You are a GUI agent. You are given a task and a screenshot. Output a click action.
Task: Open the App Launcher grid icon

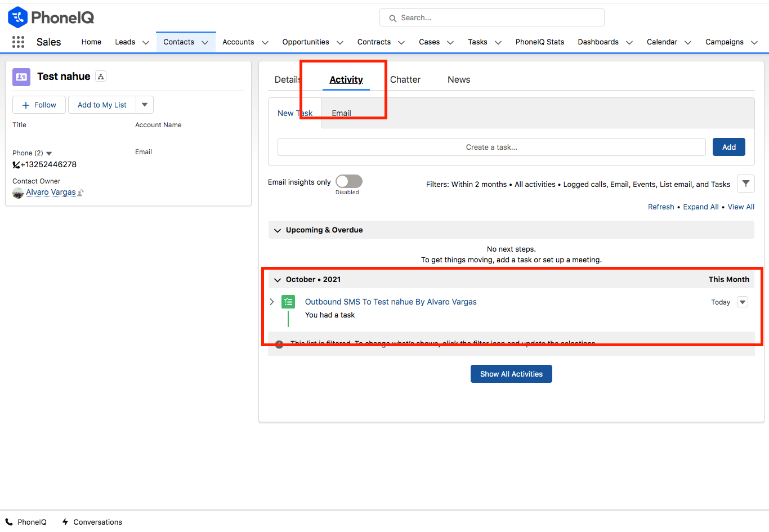(18, 42)
